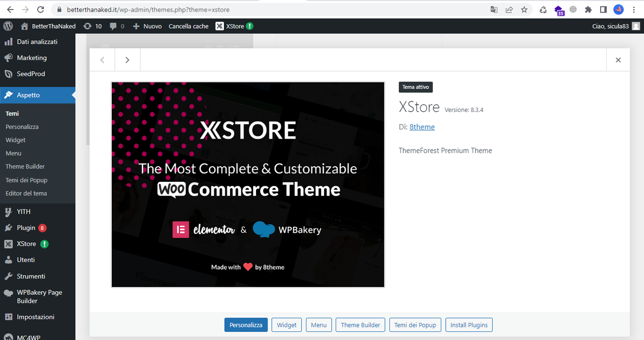Toggle the browser side panel icon
Image resolution: width=644 pixels, height=340 pixels.
click(603, 10)
